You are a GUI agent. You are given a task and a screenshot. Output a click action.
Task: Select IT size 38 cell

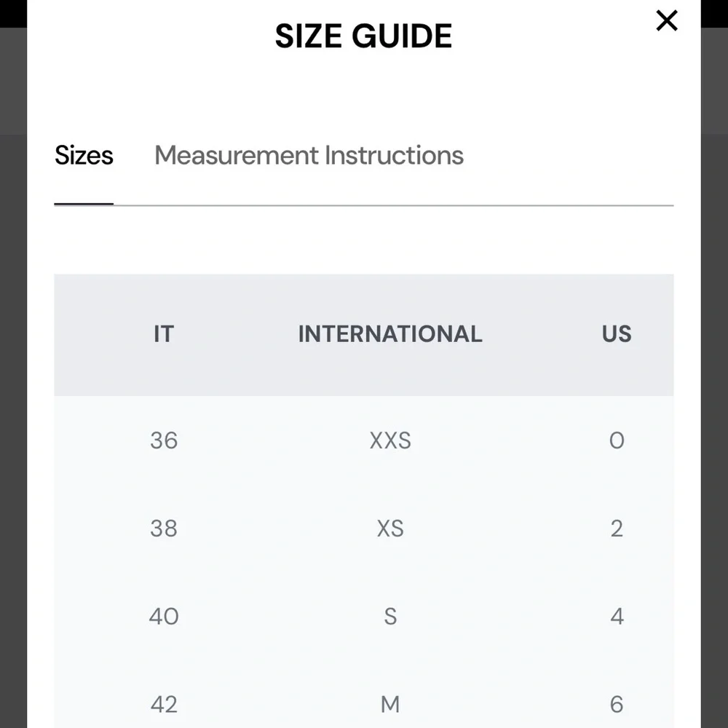point(164,529)
